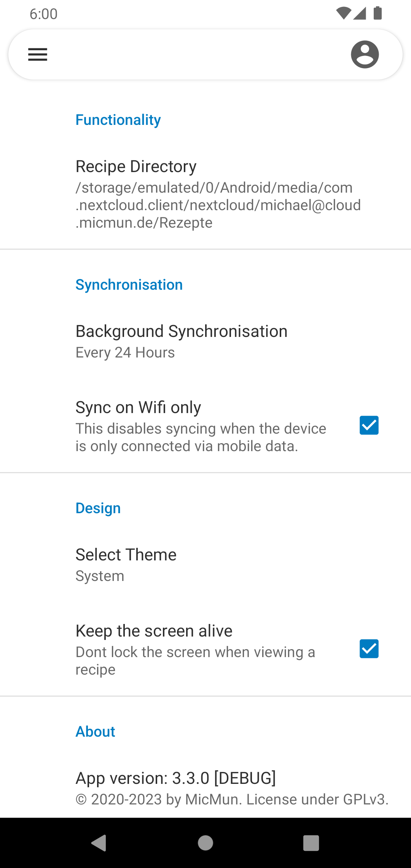Disable Keep the screen alive checkbox
Screen dimensions: 411x868
pyautogui.click(x=369, y=649)
